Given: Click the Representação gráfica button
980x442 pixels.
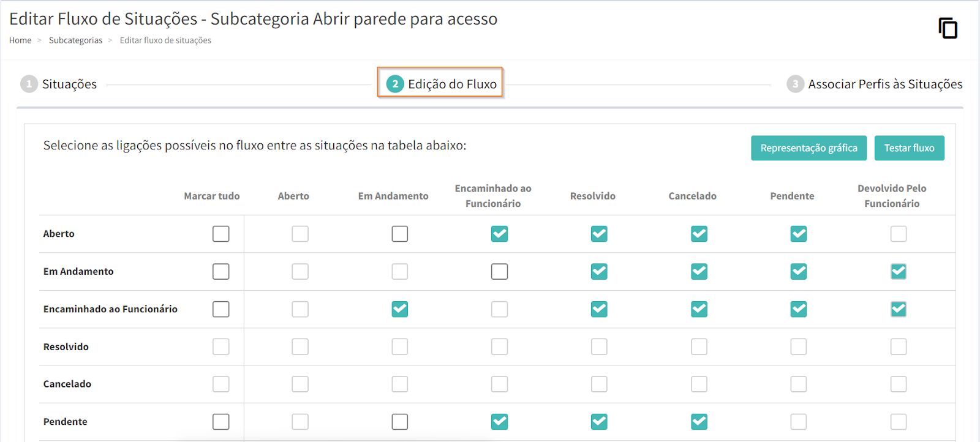Looking at the screenshot, I should [809, 148].
